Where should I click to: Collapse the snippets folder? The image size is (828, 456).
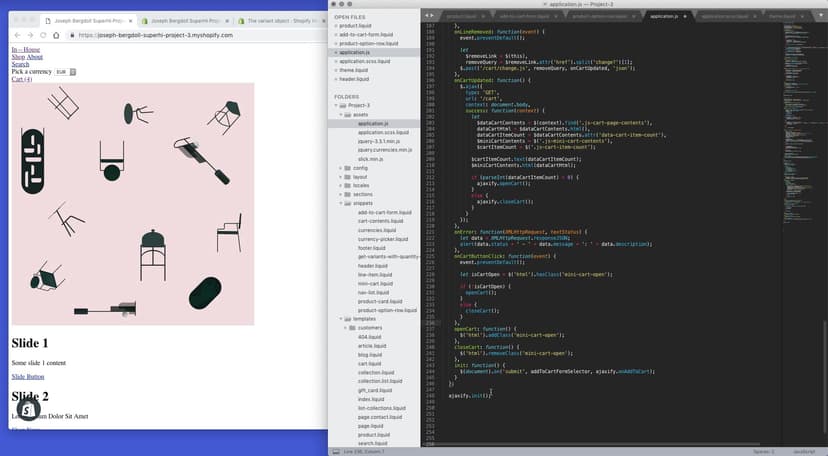point(341,203)
